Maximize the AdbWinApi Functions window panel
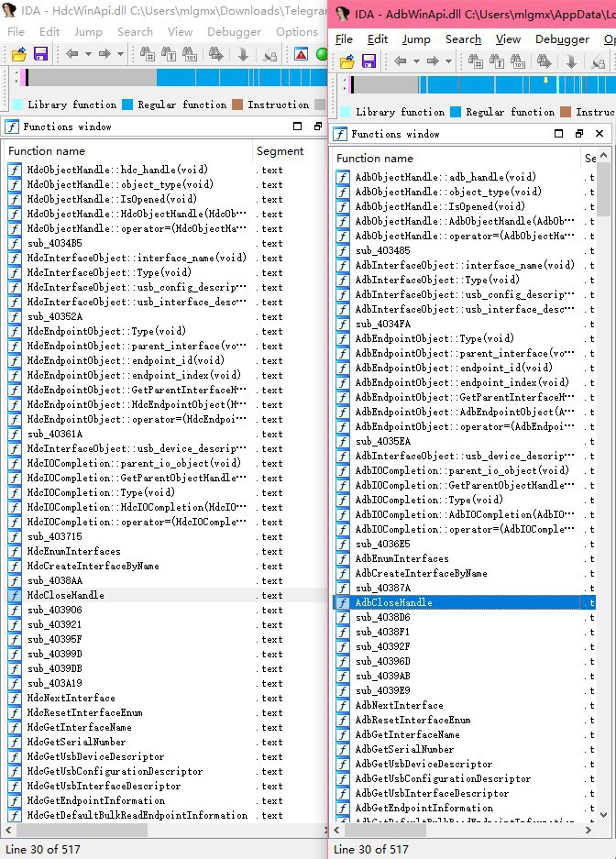This screenshot has width=616, height=859. pos(558,134)
